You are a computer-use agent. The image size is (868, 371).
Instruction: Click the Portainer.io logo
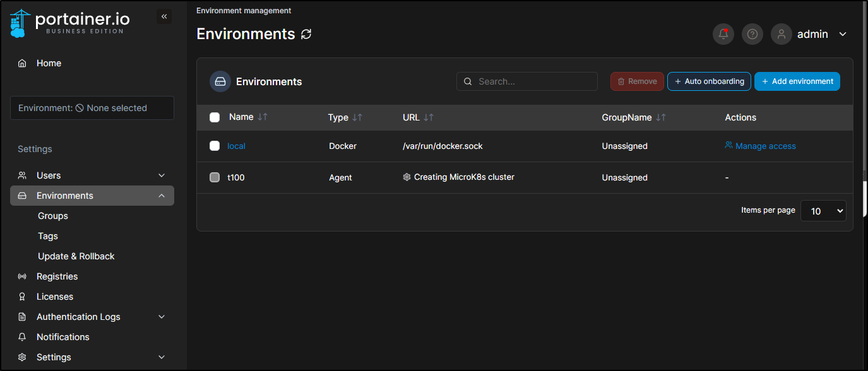click(x=70, y=23)
